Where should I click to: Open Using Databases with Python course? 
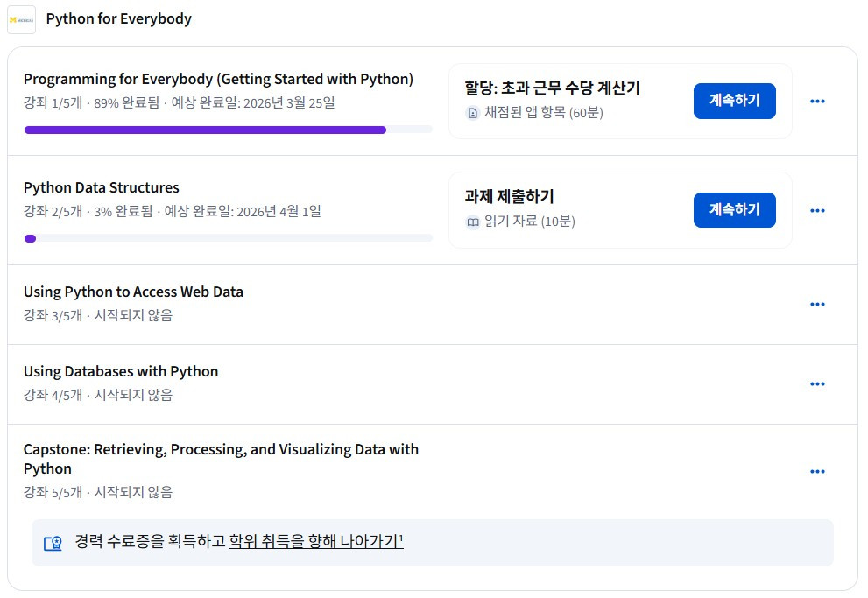pos(121,371)
